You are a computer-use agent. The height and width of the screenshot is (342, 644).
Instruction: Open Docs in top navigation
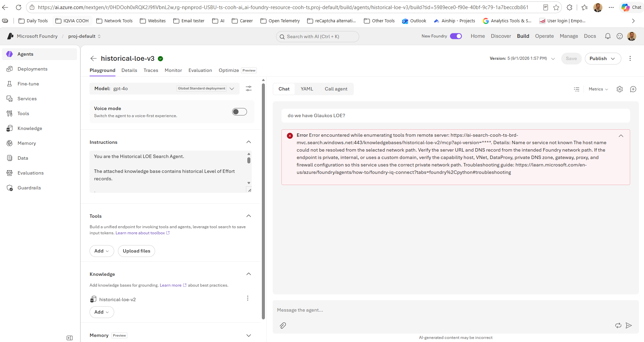point(590,36)
